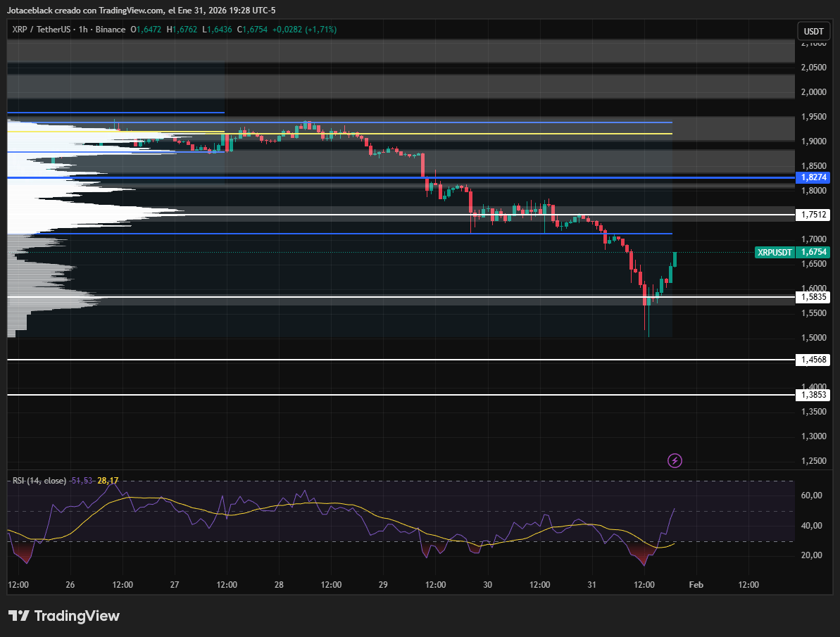Click the 31 date label on time axis
The width and height of the screenshot is (840, 637).
pos(591,585)
